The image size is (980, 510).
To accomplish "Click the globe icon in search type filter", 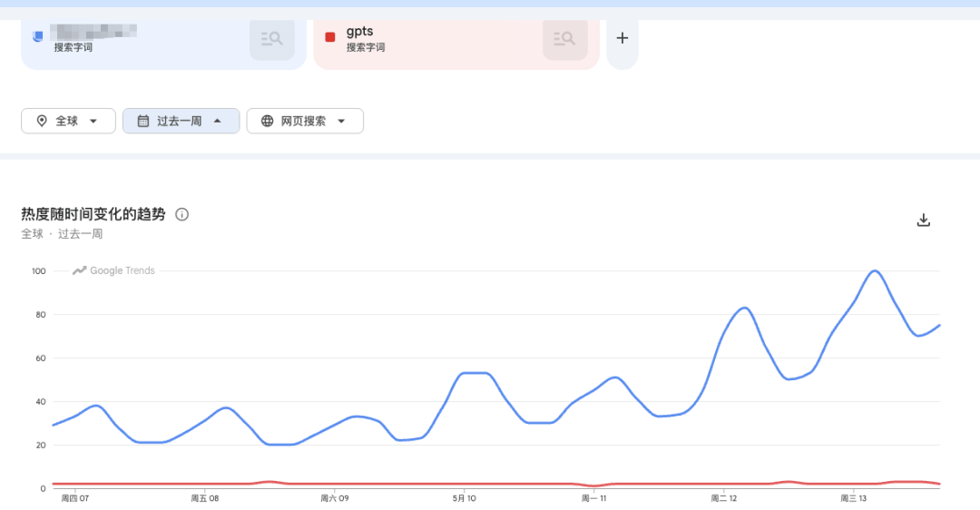I will 267,121.
